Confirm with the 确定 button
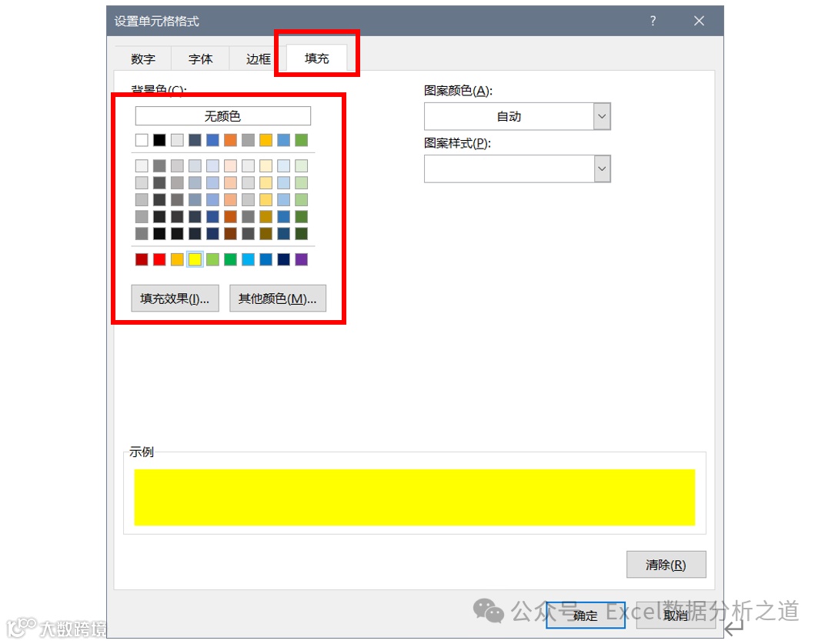Viewport: 825px width, 644px height. pos(585,615)
